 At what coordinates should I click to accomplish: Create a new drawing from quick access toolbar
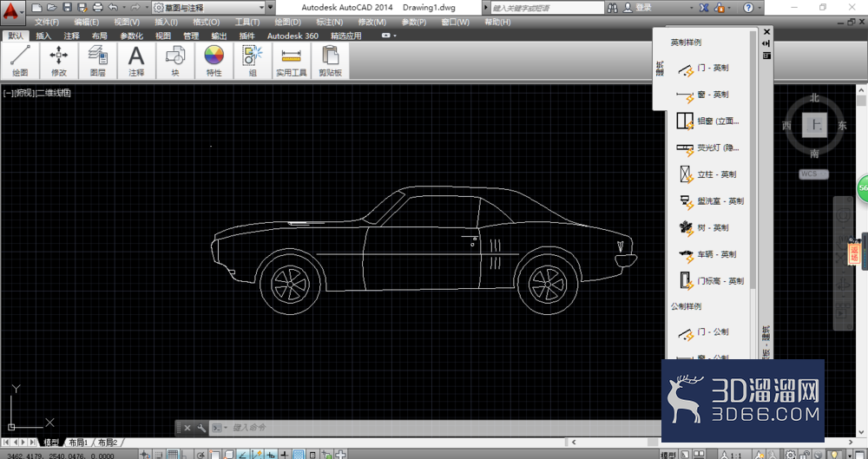coord(36,8)
